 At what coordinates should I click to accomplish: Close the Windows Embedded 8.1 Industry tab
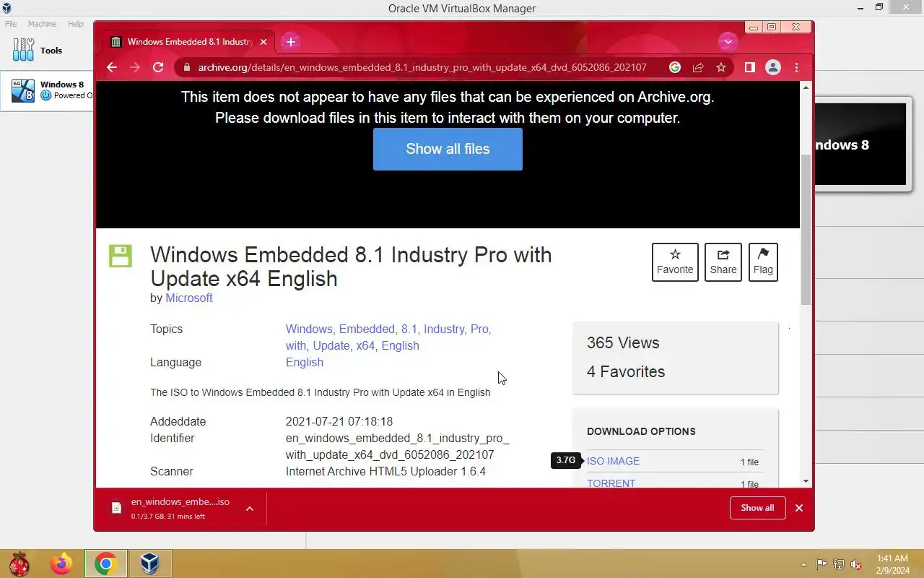click(263, 42)
